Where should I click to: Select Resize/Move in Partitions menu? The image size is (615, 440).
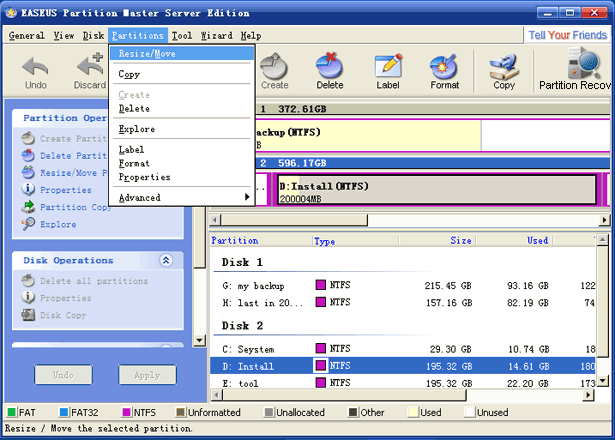[182, 53]
